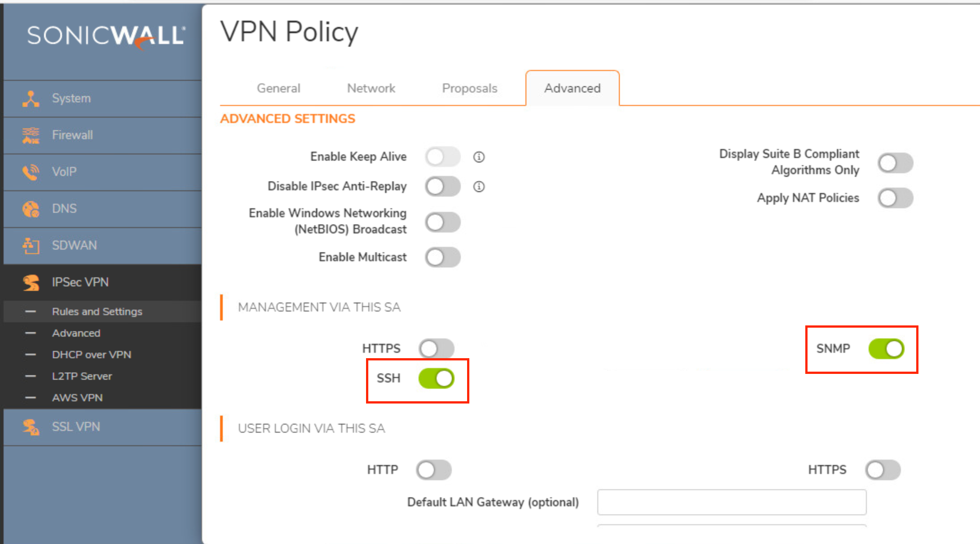
Task: Turn off the SNMP toggle
Action: tap(886, 349)
